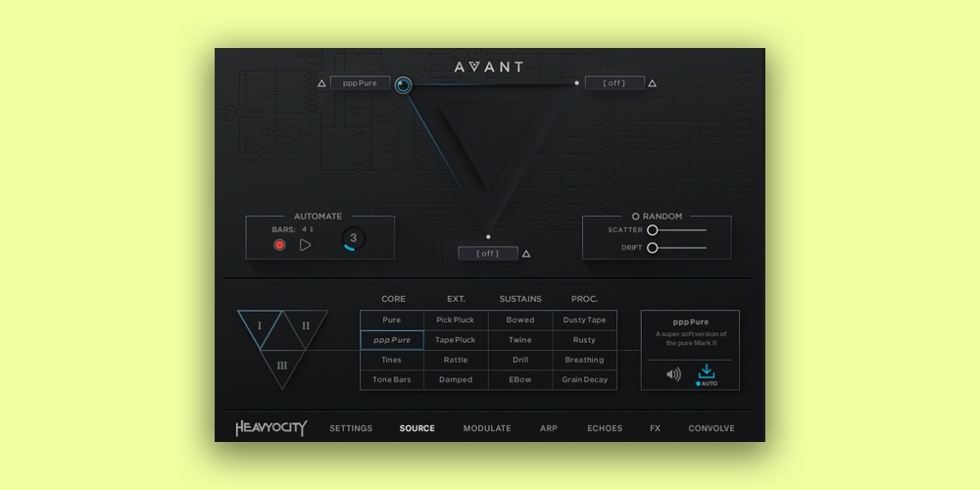Image resolution: width=980 pixels, height=490 pixels.
Task: Click the CORE column header
Action: (x=393, y=299)
